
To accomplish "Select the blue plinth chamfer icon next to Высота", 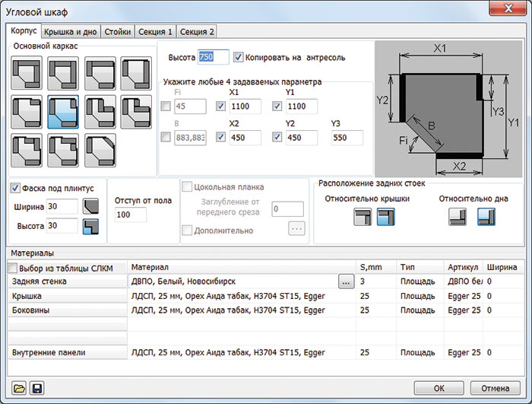I will (90, 226).
